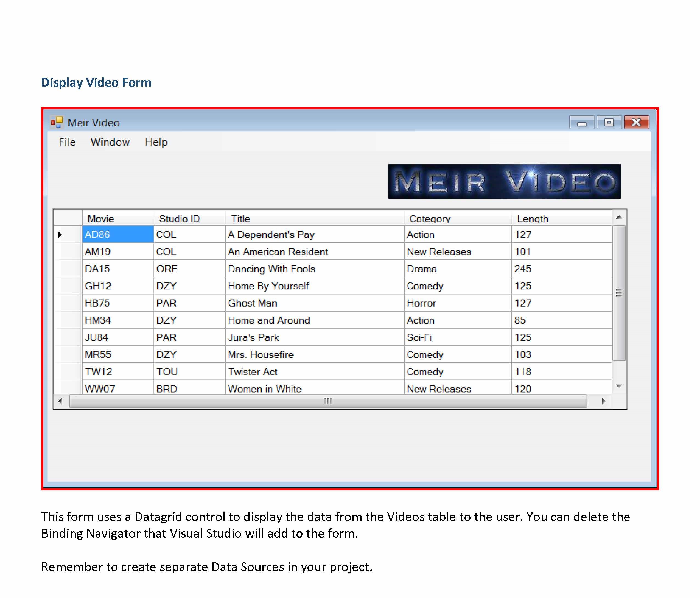Screen dimensions: 700x598
Task: Click scroll up arrow on the datagrid
Action: pyautogui.click(x=618, y=217)
